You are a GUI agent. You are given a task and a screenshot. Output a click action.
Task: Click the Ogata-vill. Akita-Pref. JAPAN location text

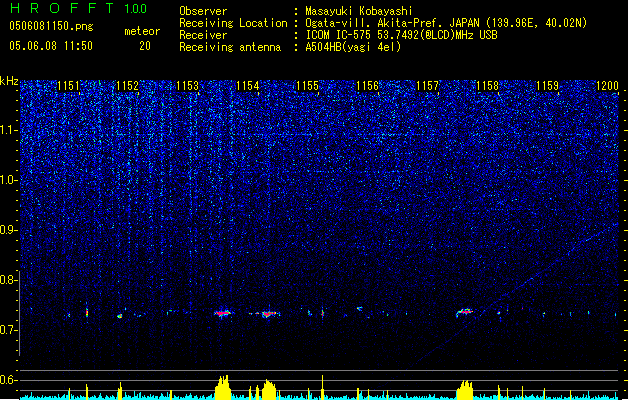point(446,23)
